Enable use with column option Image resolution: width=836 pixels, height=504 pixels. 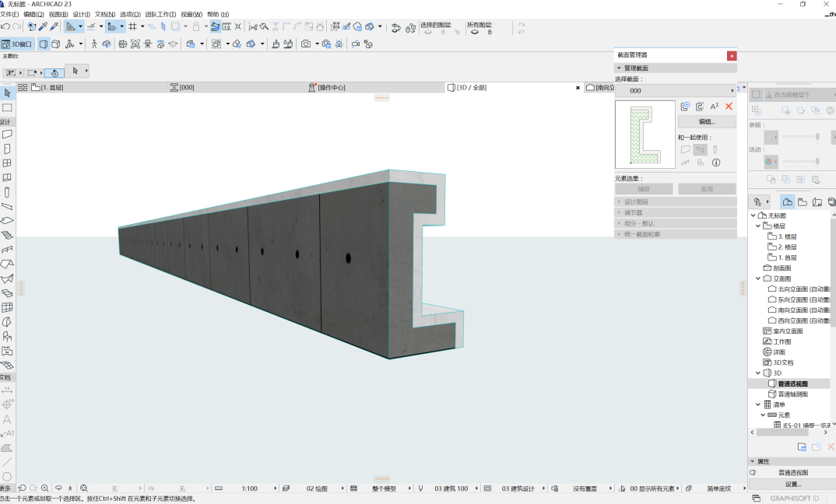click(715, 149)
